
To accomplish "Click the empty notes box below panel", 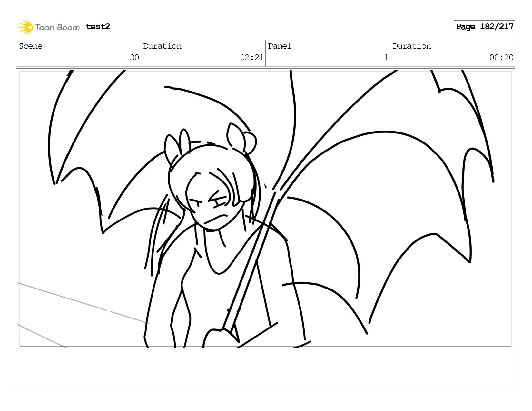I will click(265, 369).
